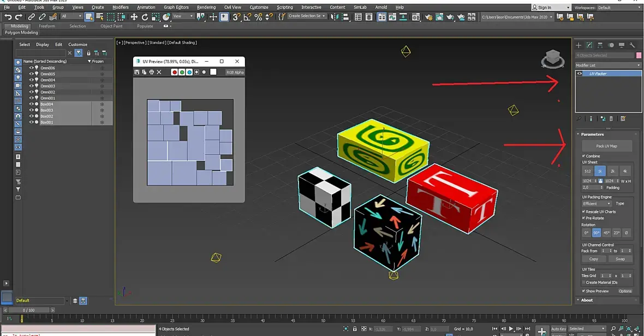Hide Box004 using its eye icon
Image resolution: width=644 pixels, height=336 pixels.
coord(31,104)
